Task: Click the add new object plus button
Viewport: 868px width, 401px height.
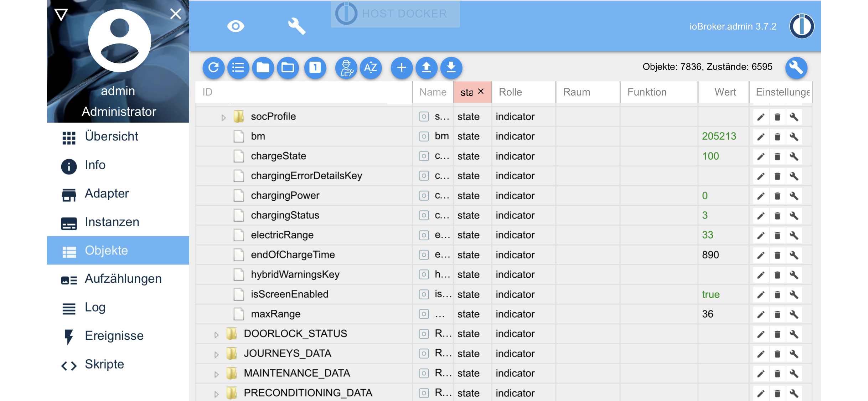Action: [402, 67]
